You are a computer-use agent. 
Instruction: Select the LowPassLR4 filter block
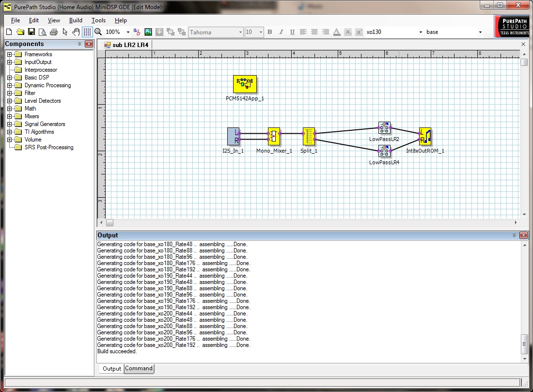(x=384, y=151)
